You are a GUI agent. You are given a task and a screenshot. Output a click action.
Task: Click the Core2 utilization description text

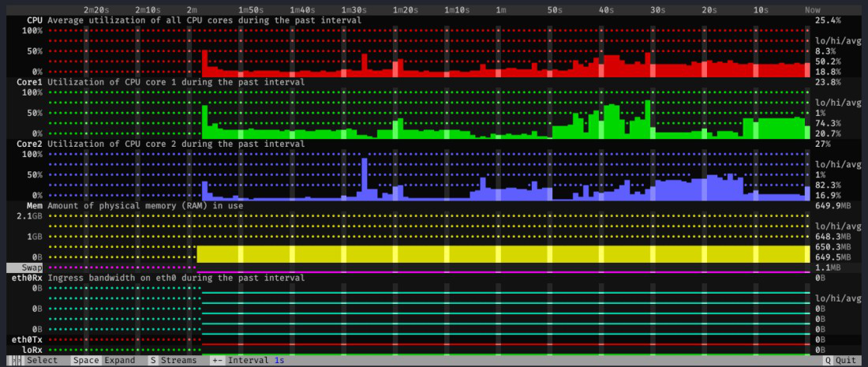176,144
